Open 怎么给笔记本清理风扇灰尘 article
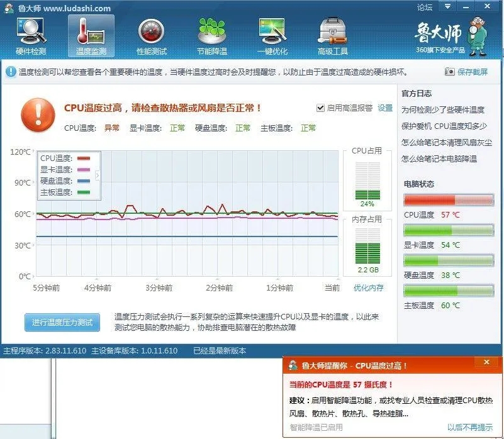The height and width of the screenshot is (439, 504). tap(447, 142)
